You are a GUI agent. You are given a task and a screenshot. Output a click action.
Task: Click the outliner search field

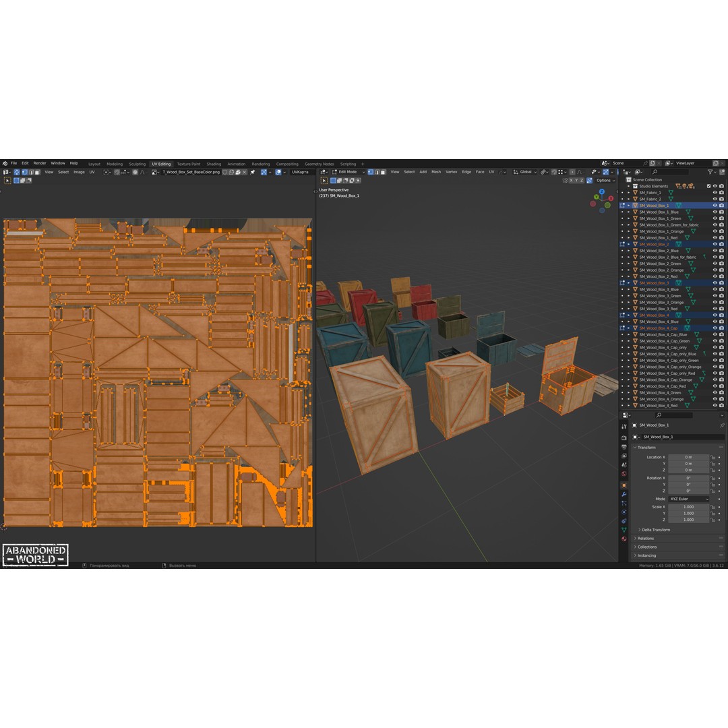[x=670, y=172]
